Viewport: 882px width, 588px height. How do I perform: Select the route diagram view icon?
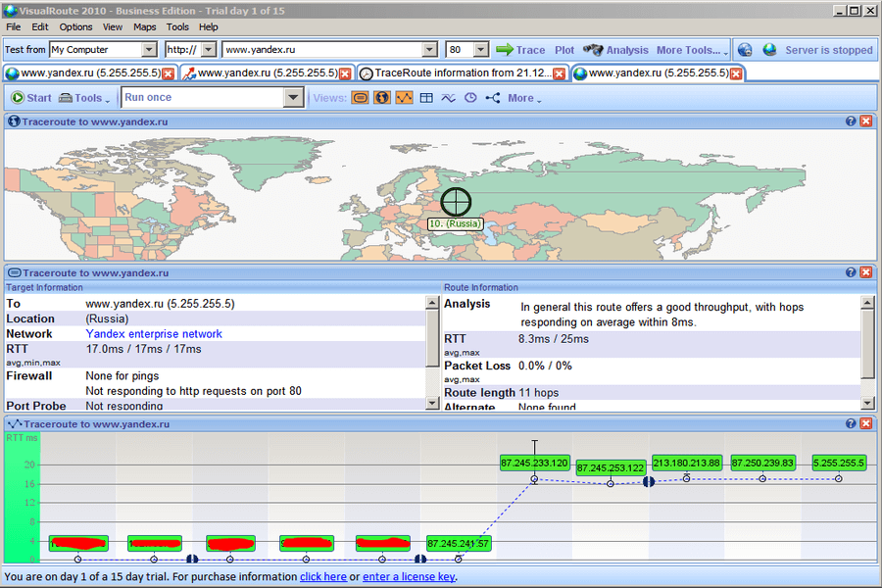point(493,98)
